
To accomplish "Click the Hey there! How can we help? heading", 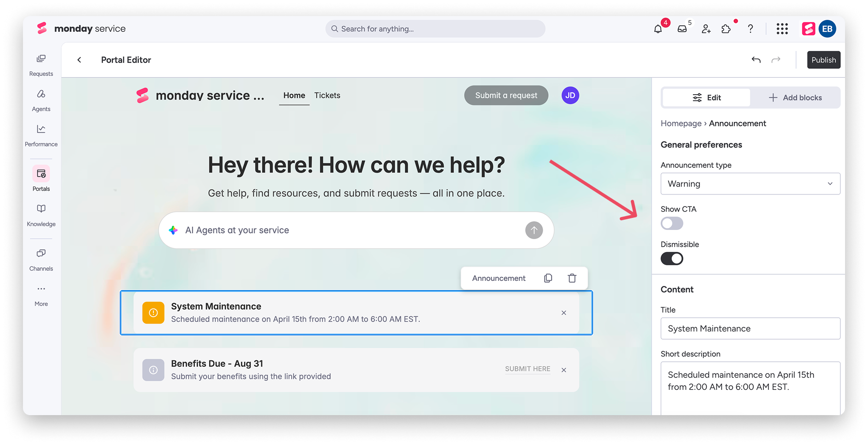I will pyautogui.click(x=356, y=165).
